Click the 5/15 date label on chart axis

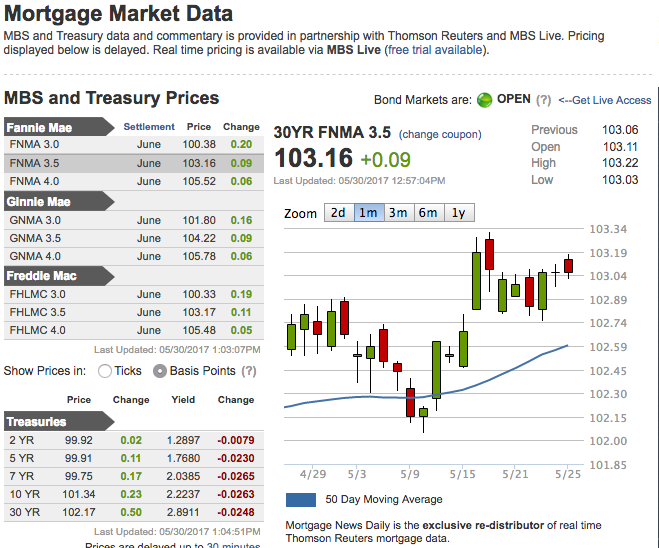pos(462,474)
